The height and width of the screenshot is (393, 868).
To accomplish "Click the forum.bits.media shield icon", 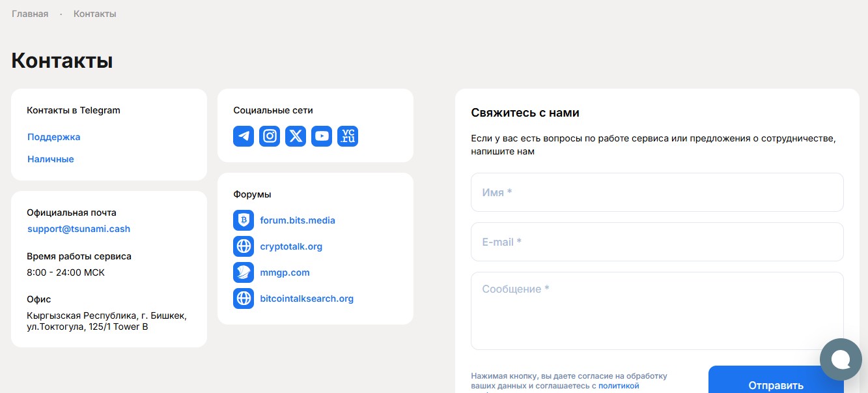I will click(x=244, y=220).
